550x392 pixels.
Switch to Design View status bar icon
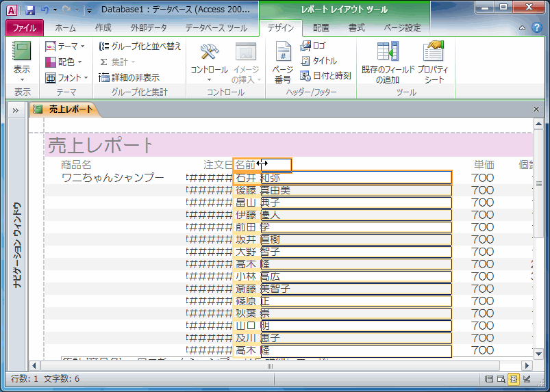526,379
